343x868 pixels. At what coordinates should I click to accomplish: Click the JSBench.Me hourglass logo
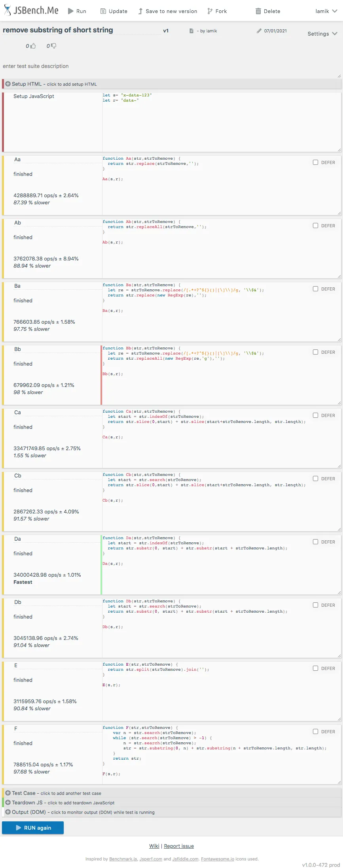[8, 11]
